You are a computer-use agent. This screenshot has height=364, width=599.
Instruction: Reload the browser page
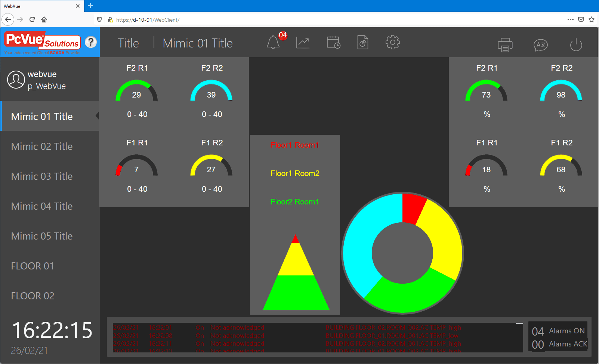[32, 19]
